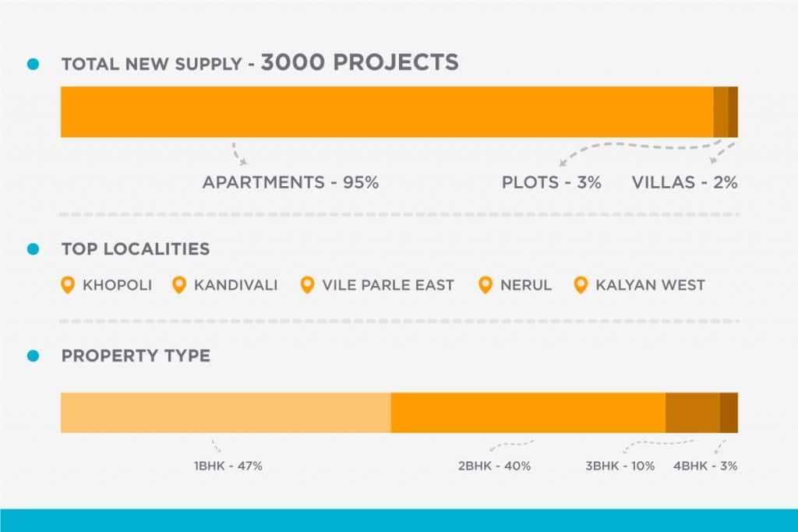The width and height of the screenshot is (798, 532).
Task: Click the location pin beside Khopoli
Action: click(x=68, y=285)
